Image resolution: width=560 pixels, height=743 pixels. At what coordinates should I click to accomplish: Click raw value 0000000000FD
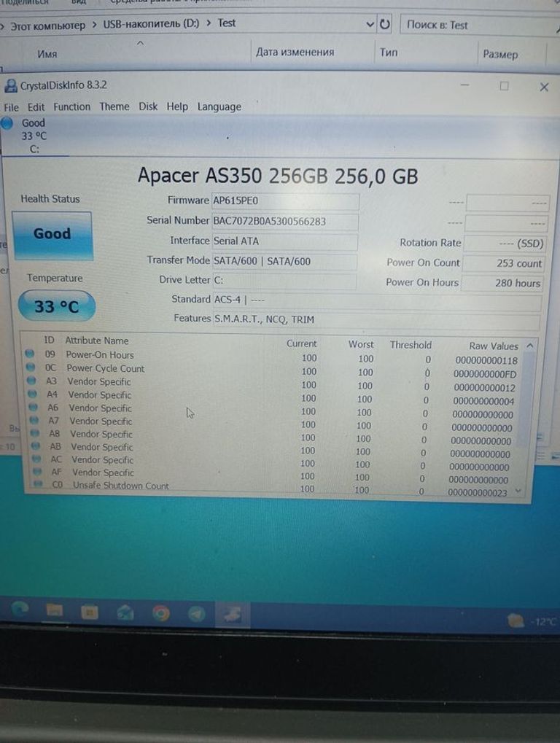pos(485,374)
